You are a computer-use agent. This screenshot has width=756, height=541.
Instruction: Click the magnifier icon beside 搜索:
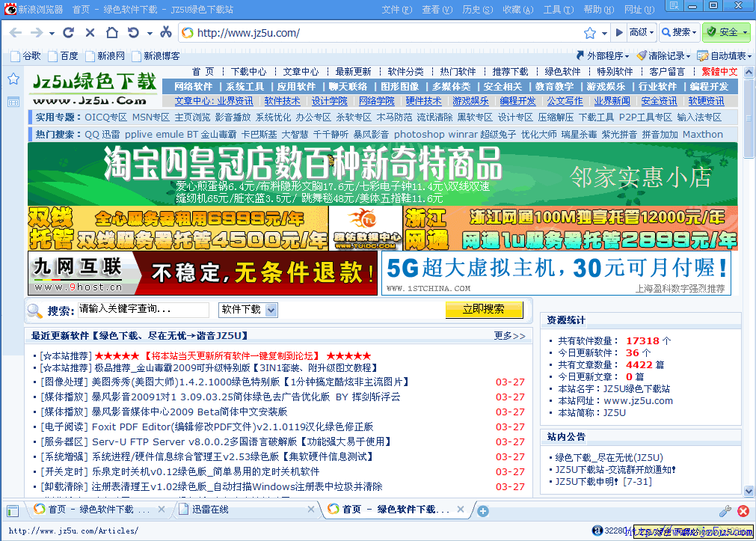[x=34, y=311]
